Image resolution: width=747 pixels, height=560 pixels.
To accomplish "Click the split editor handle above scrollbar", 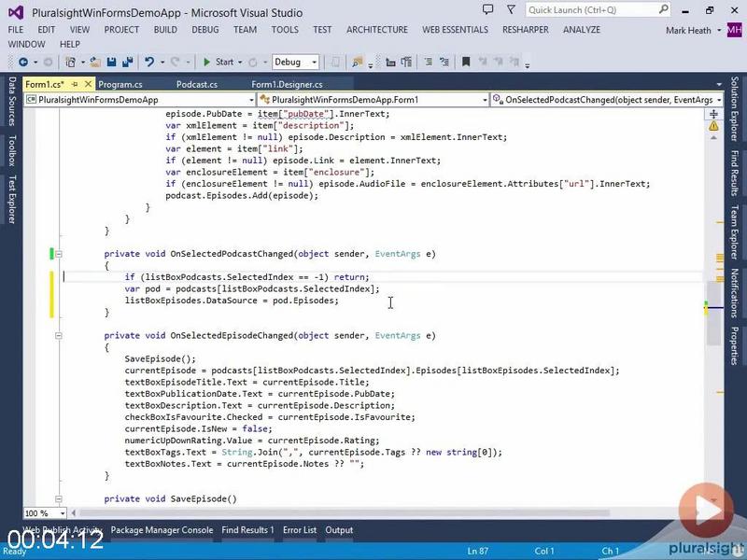I will [713, 114].
